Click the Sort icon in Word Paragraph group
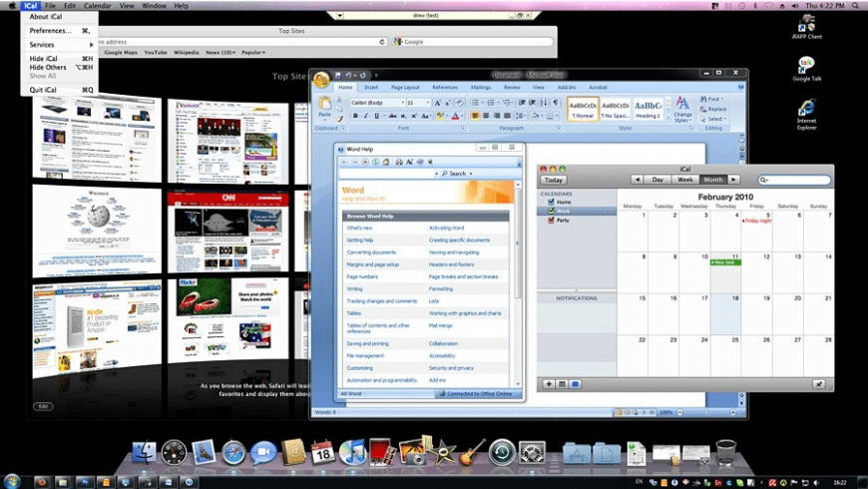 [544, 103]
